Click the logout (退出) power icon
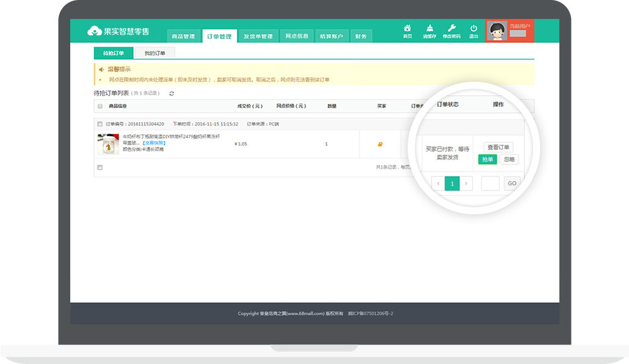This screenshot has width=629, height=364. pyautogui.click(x=474, y=29)
